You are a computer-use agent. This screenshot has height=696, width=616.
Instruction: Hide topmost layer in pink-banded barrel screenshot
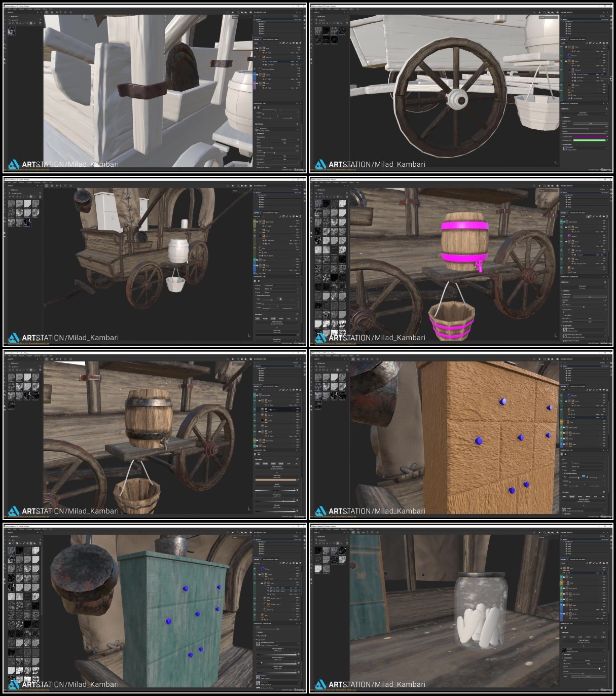coord(561,222)
